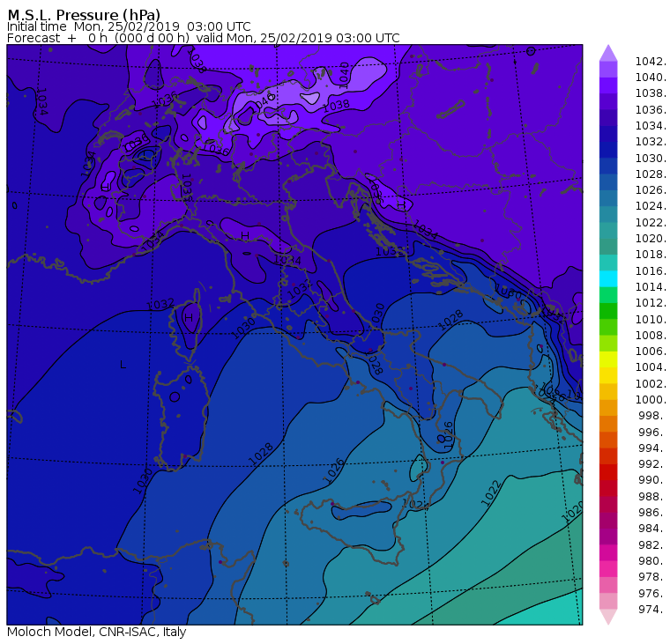Click the 1000. legend label

pyautogui.click(x=651, y=399)
